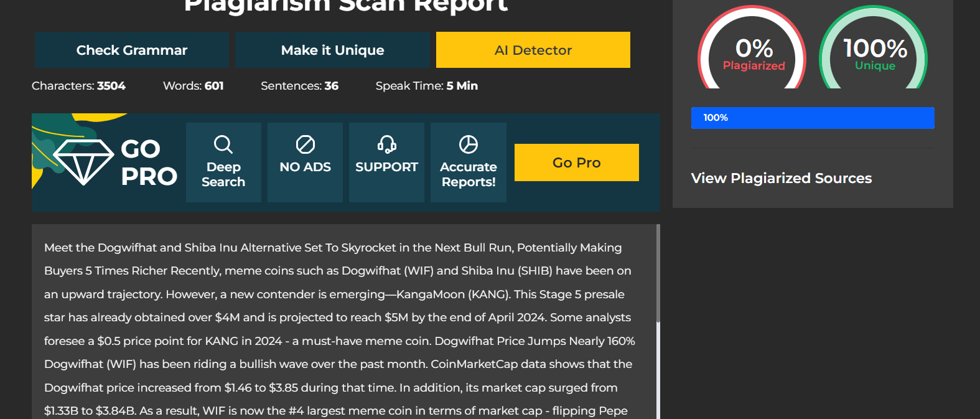The height and width of the screenshot is (419, 980).
Task: Select the Deep Search magnifier icon
Action: [223, 144]
